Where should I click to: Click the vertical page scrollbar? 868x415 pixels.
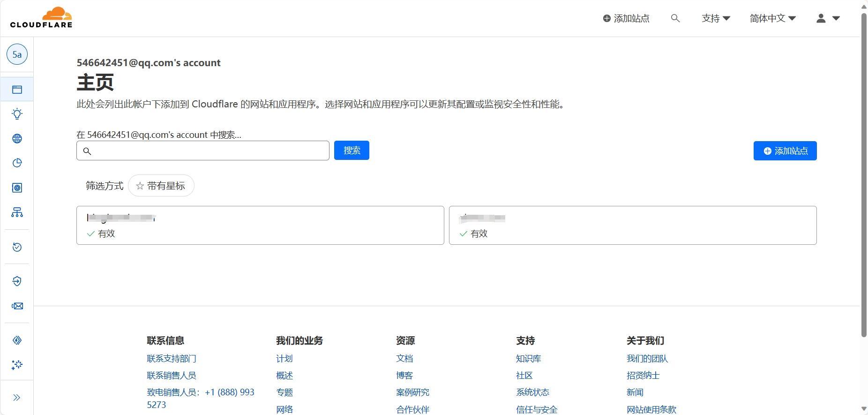coord(864,174)
